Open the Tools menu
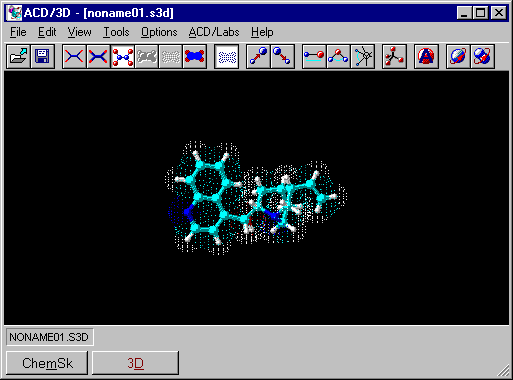Screen dimensions: 513x380 click(x=116, y=32)
